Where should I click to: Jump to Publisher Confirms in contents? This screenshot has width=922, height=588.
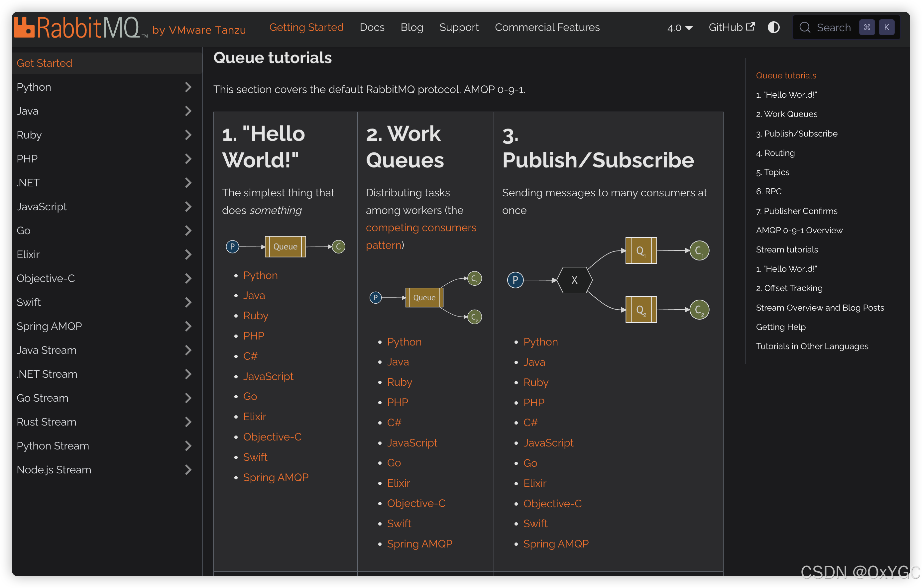pyautogui.click(x=796, y=211)
